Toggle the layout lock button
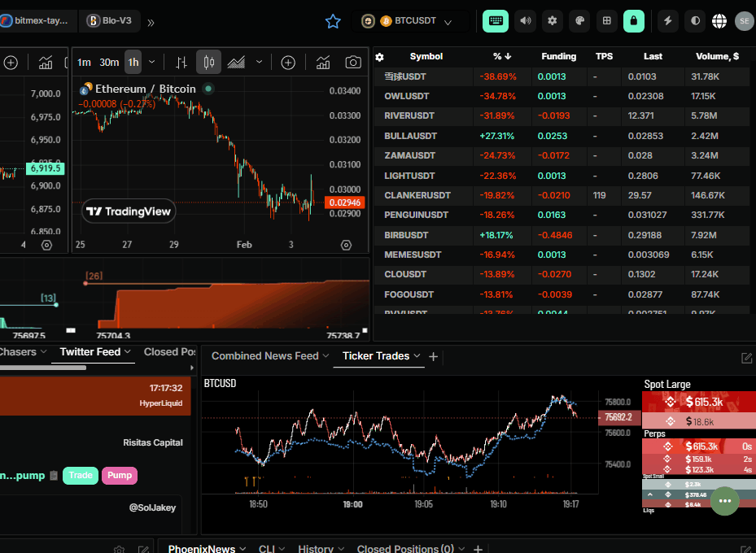 tap(634, 21)
